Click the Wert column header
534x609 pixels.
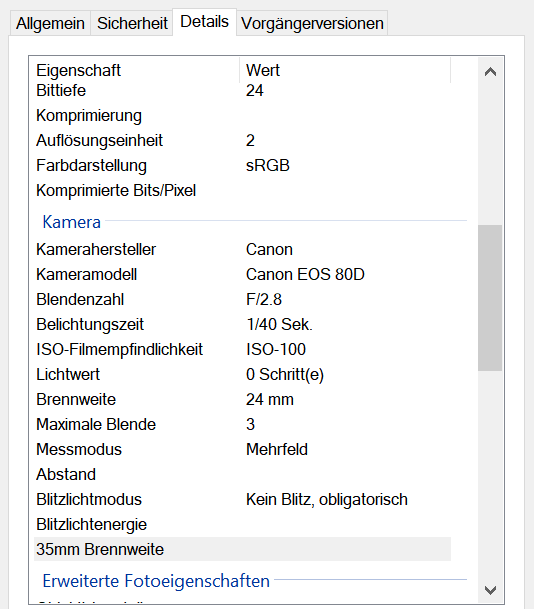point(345,70)
